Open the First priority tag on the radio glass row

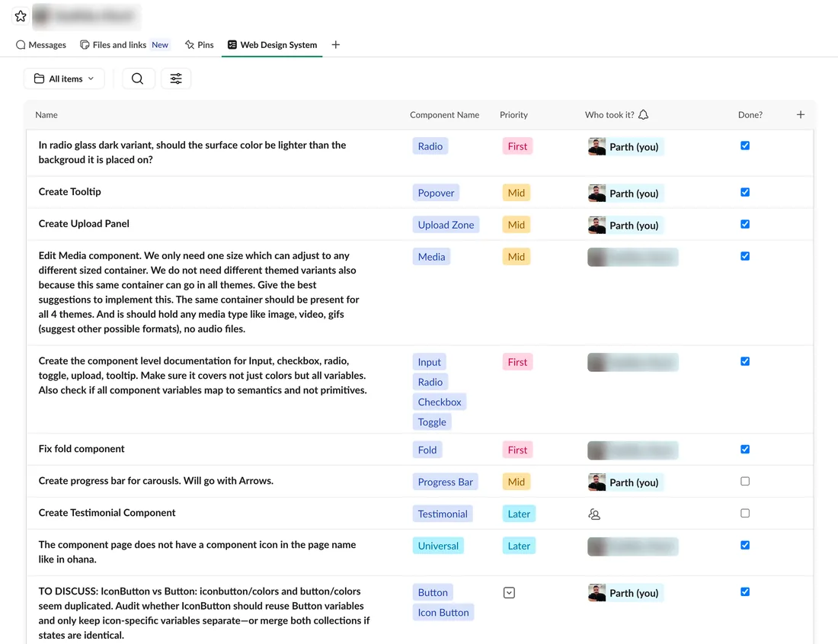(x=517, y=146)
